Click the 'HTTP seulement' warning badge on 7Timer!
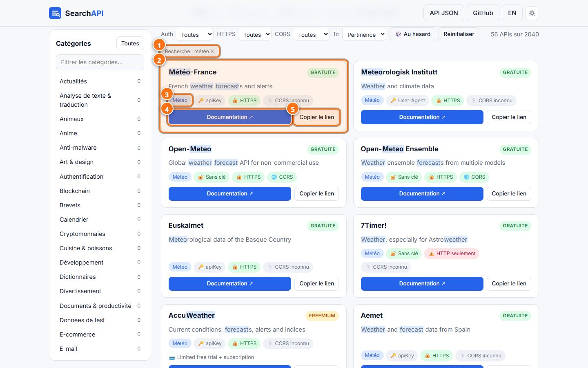The width and height of the screenshot is (588, 368). pos(452,254)
